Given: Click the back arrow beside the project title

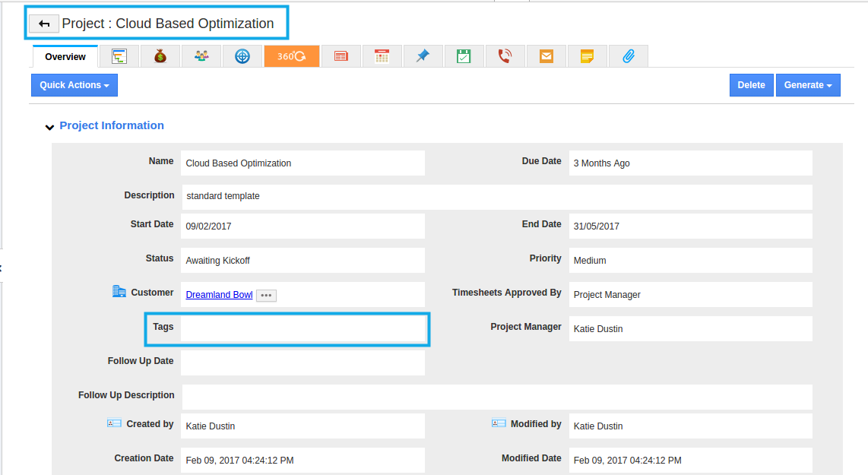Looking at the screenshot, I should (44, 24).
